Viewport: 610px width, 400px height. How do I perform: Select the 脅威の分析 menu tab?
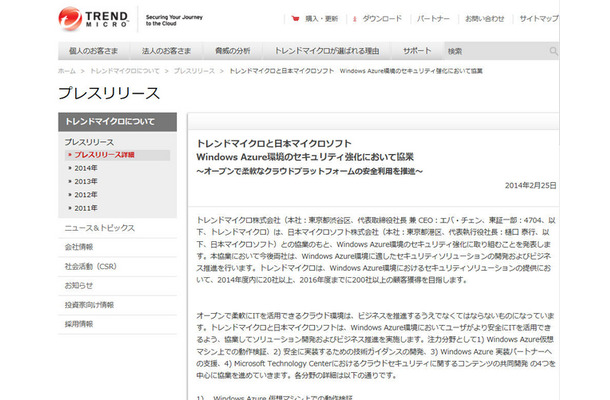coord(232,51)
